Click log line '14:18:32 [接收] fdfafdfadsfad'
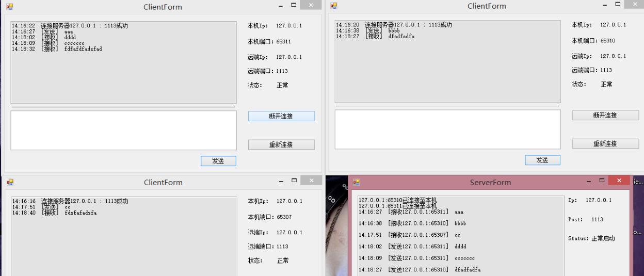 click(57, 49)
